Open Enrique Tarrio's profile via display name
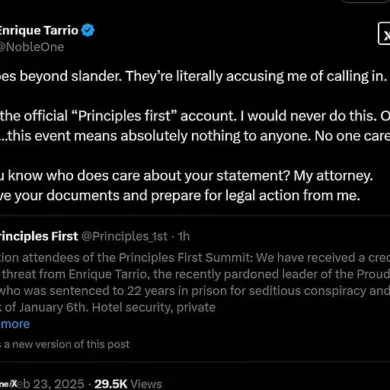The image size is (390, 390). coord(39,31)
